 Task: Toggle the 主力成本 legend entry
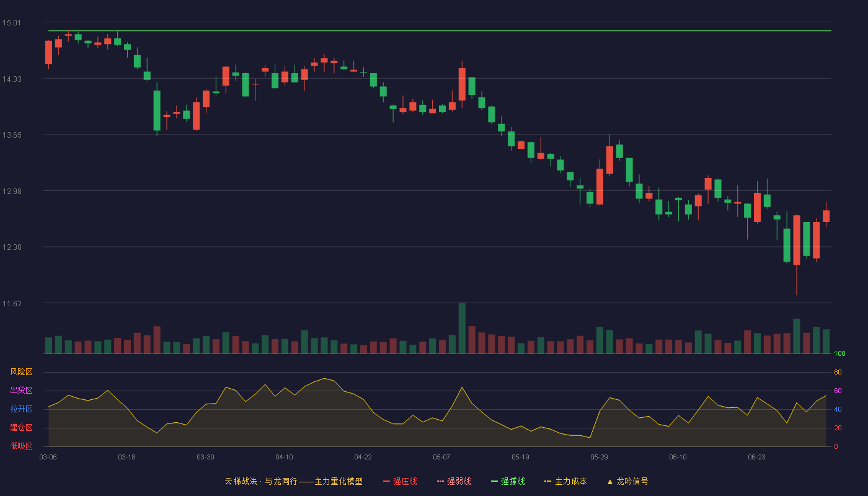(x=565, y=481)
